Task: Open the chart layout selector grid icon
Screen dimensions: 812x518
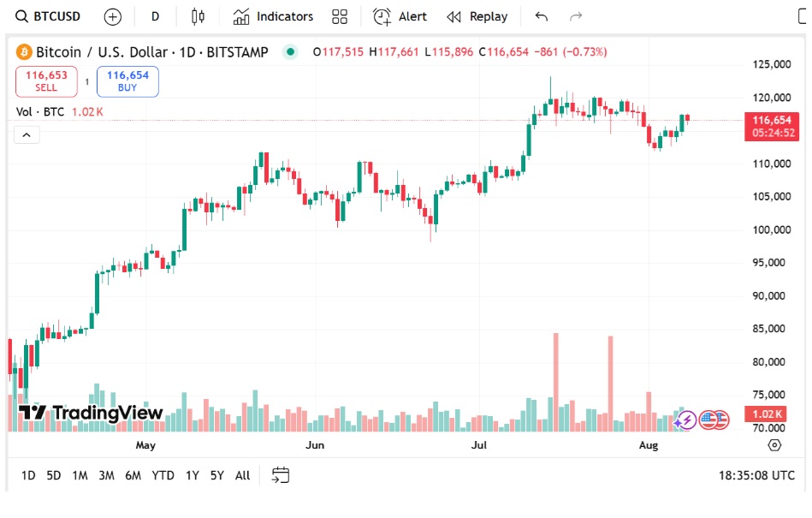Action: tap(339, 15)
